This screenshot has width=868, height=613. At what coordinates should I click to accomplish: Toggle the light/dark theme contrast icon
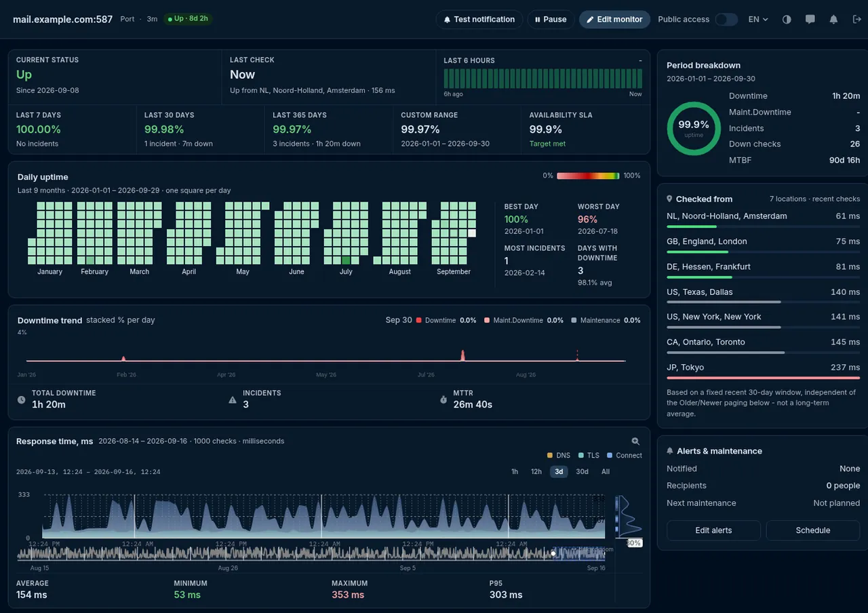coord(787,20)
